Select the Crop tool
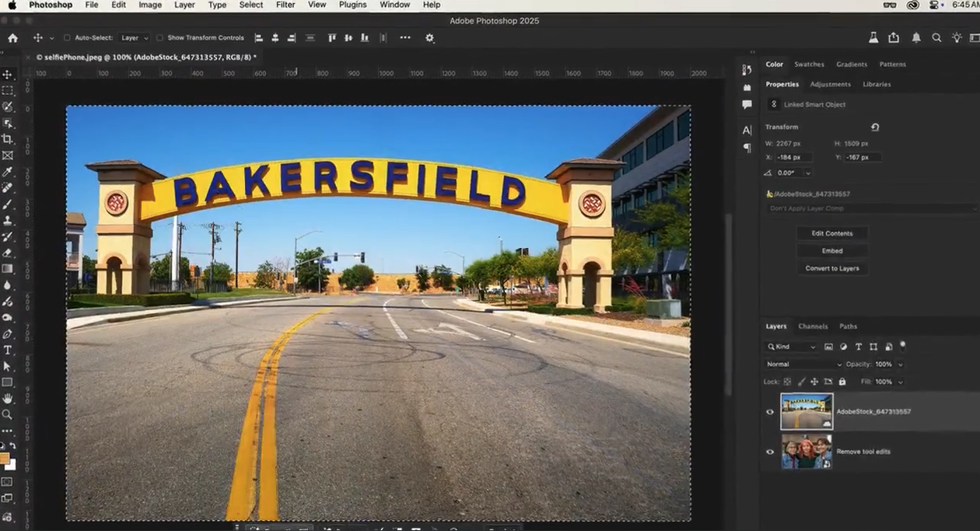Image resolution: width=980 pixels, height=531 pixels. (8, 139)
